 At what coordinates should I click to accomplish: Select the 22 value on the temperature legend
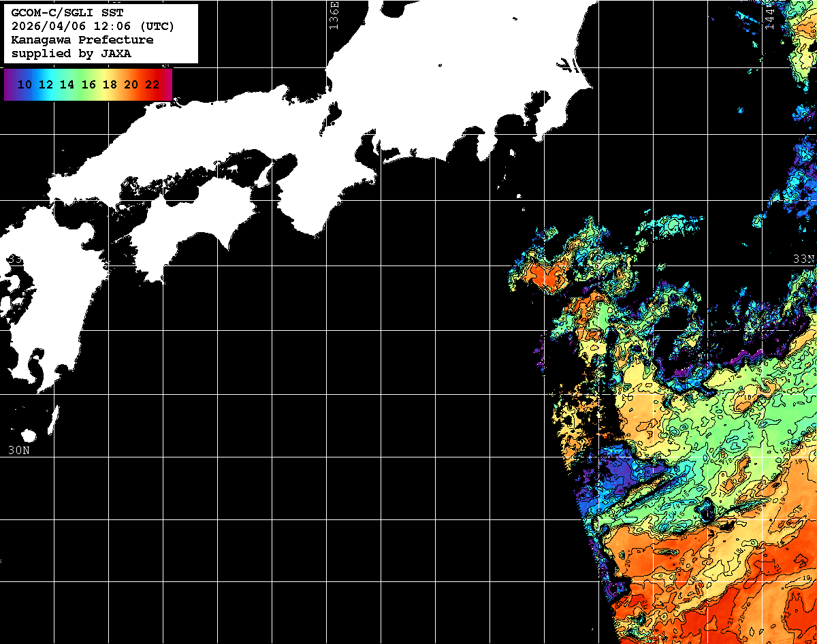pos(152,84)
